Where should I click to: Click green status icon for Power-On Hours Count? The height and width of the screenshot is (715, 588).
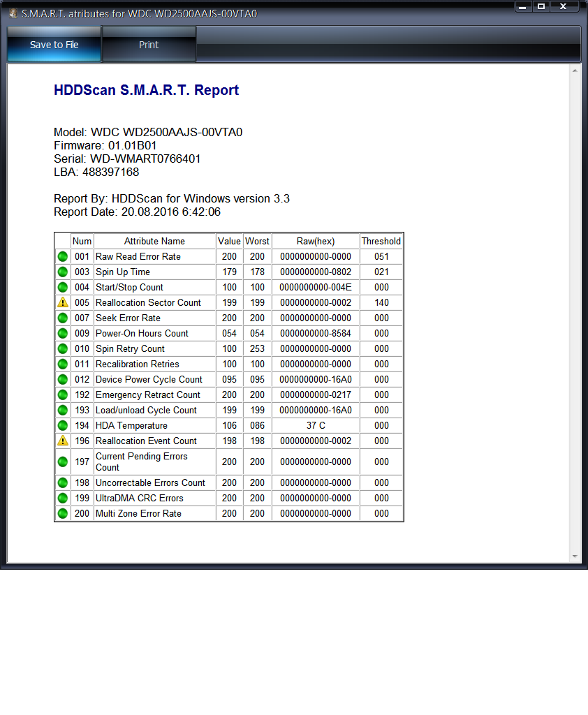pyautogui.click(x=63, y=333)
